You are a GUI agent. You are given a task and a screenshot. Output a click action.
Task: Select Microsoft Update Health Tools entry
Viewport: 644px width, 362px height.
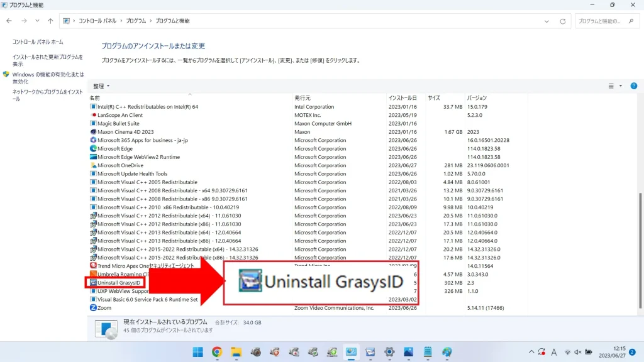tap(132, 173)
